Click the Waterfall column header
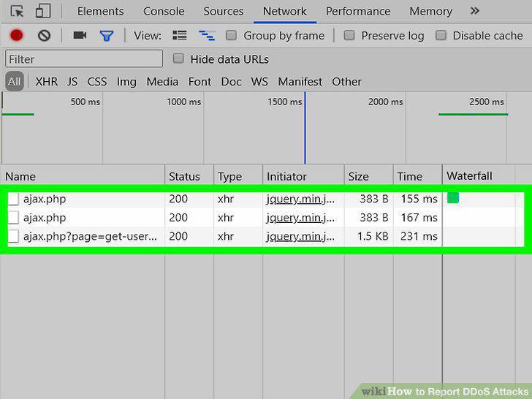The height and width of the screenshot is (399, 532). point(469,175)
